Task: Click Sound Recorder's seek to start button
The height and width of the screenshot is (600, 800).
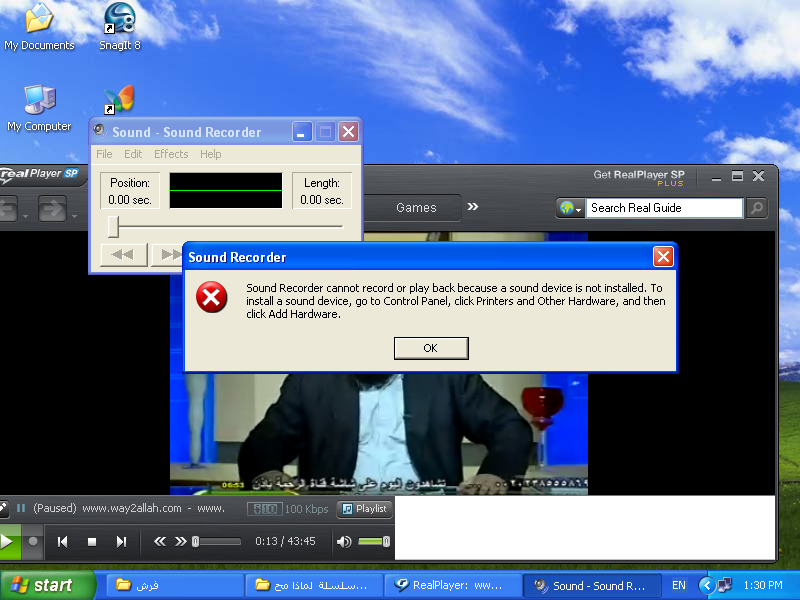Action: coord(124,255)
